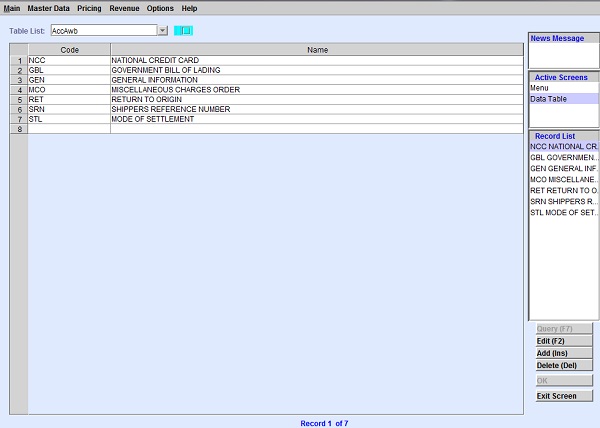Image resolution: width=600 pixels, height=428 pixels.
Task: Open the Revenue menu
Action: 124,8
